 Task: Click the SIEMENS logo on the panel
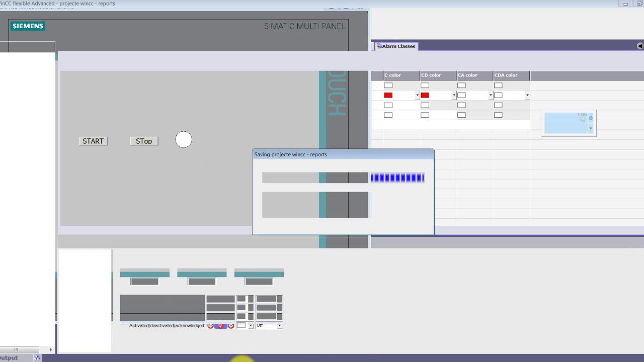pos(28,26)
